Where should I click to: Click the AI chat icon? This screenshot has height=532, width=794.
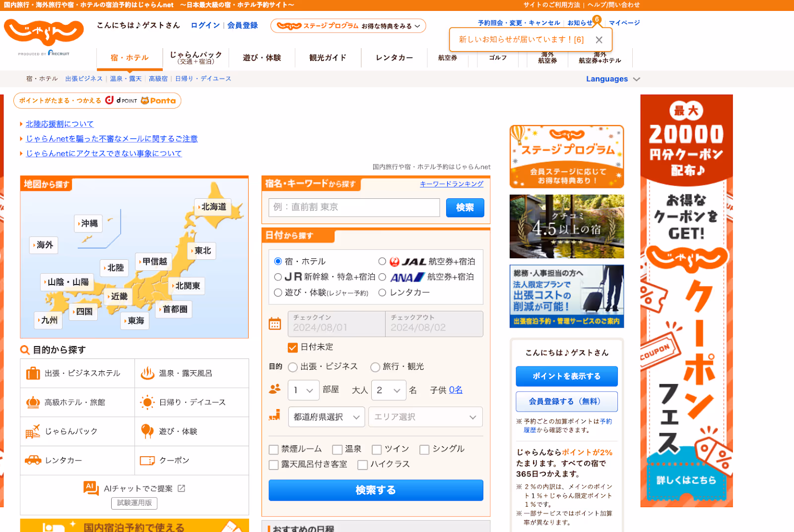[90, 488]
